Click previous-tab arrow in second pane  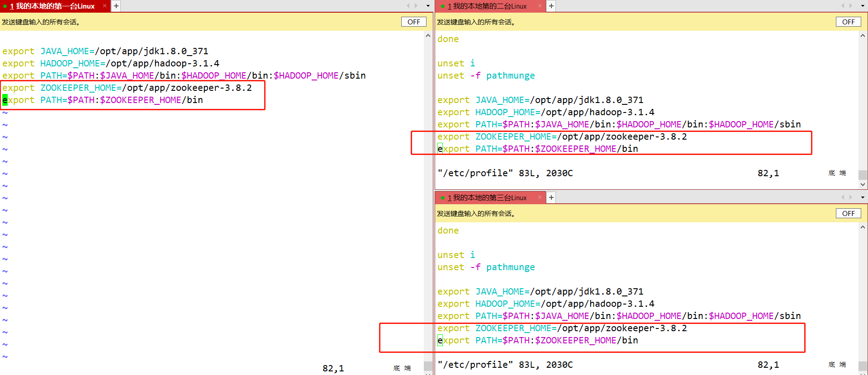[843, 6]
